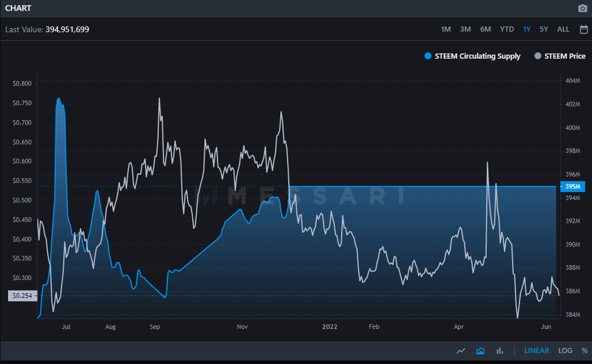Click the 2022 label on time axis
592x364 pixels.
point(330,327)
